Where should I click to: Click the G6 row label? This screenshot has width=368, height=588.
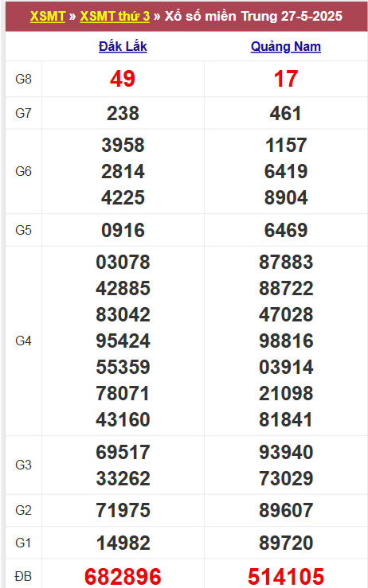coord(23,171)
